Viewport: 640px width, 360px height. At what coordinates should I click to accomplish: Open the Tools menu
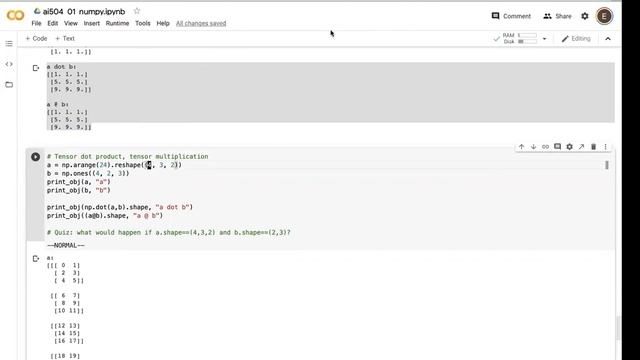click(143, 23)
